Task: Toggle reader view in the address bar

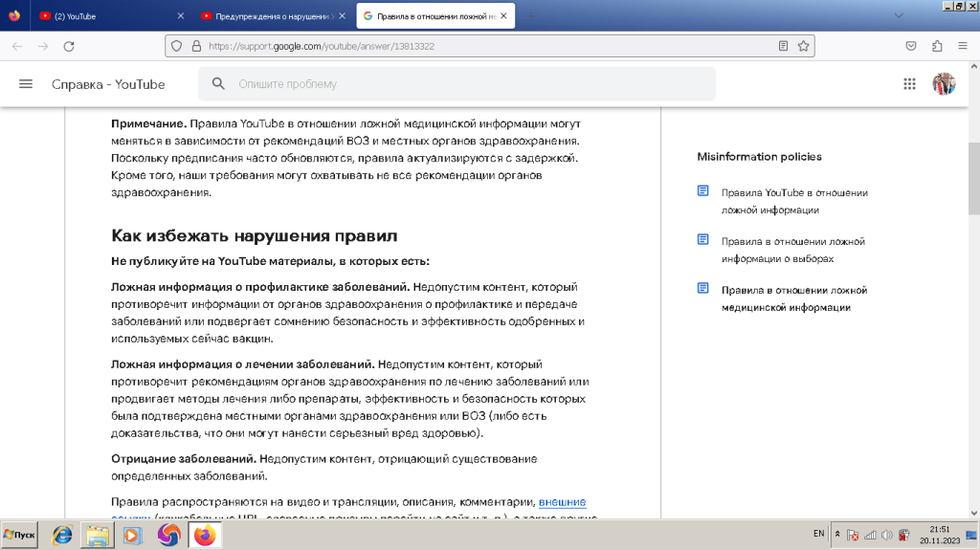Action: pos(784,46)
